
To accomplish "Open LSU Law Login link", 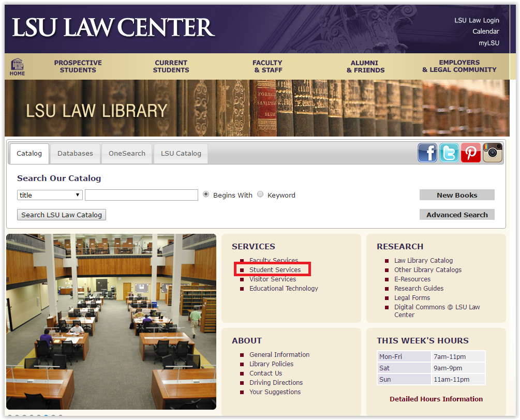I will pyautogui.click(x=477, y=20).
